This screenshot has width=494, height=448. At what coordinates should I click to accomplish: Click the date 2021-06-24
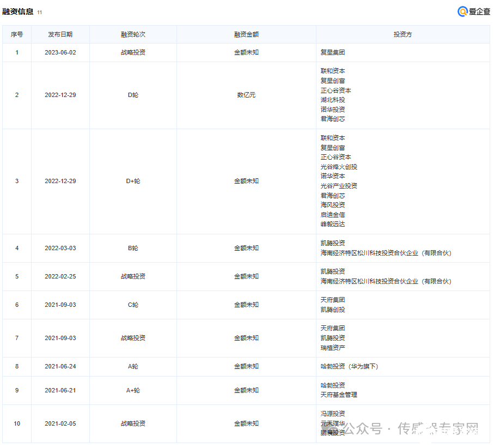click(x=60, y=366)
